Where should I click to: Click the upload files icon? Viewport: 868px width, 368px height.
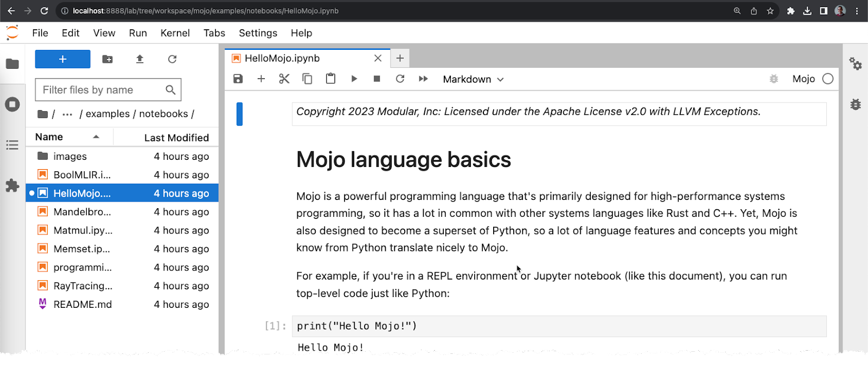[x=139, y=59]
